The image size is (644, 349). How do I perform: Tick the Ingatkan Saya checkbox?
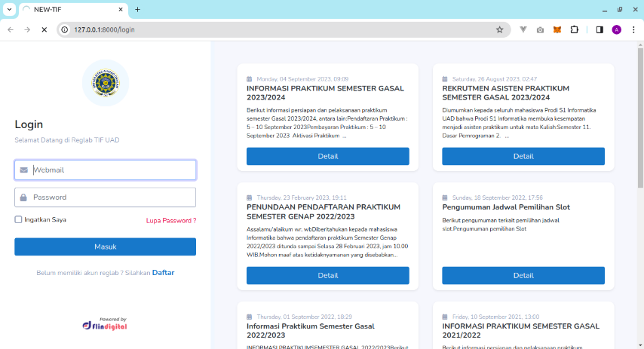[x=18, y=219]
